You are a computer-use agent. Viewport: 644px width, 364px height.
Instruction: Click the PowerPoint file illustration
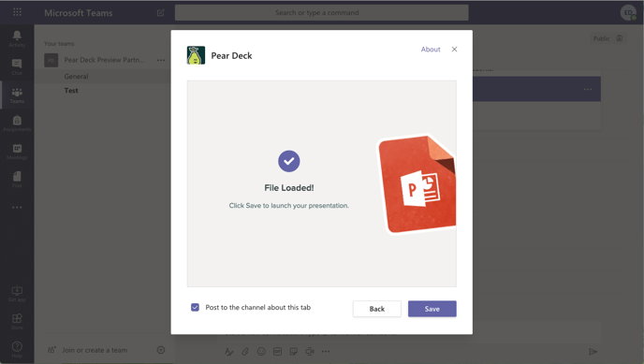click(x=417, y=183)
